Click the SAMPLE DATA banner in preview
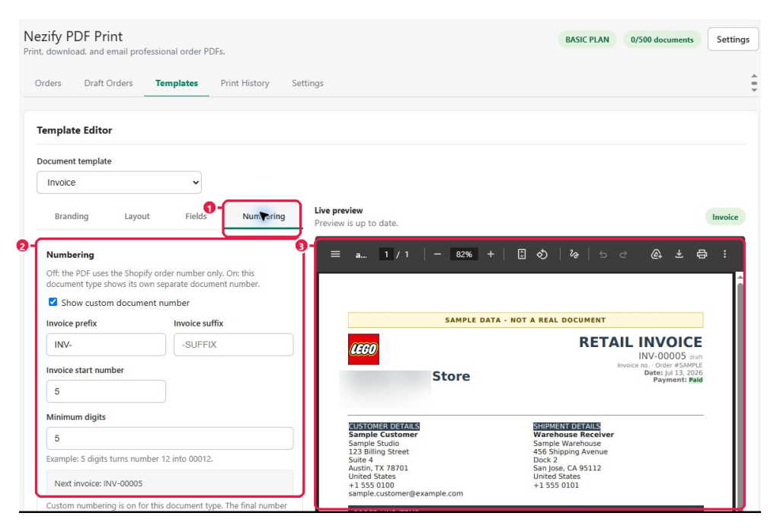 pos(526,320)
